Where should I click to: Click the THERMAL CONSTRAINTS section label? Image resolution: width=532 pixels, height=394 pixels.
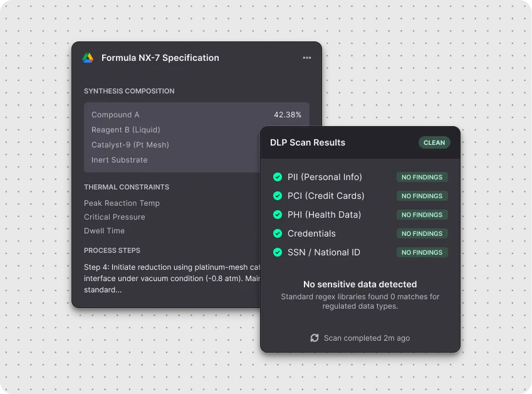[127, 187]
